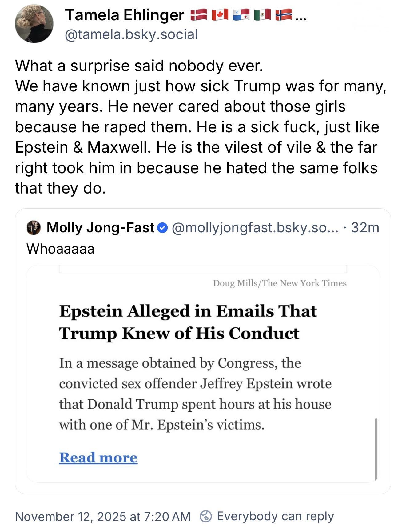Click the Denmark flag emoji
Viewport: 406px width, 532px height.
tap(199, 15)
